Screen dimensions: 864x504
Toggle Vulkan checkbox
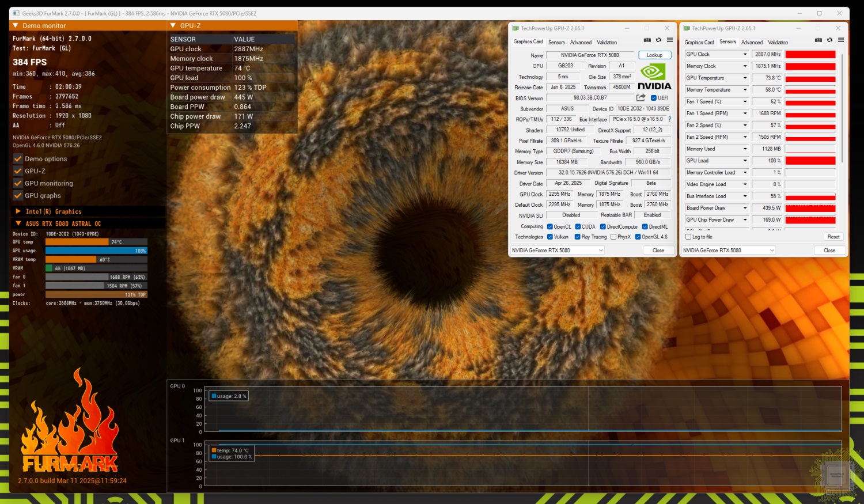pyautogui.click(x=550, y=237)
